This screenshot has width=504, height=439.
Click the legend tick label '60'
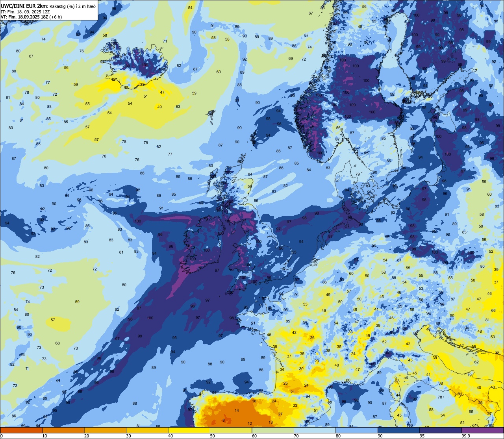[x=254, y=436]
